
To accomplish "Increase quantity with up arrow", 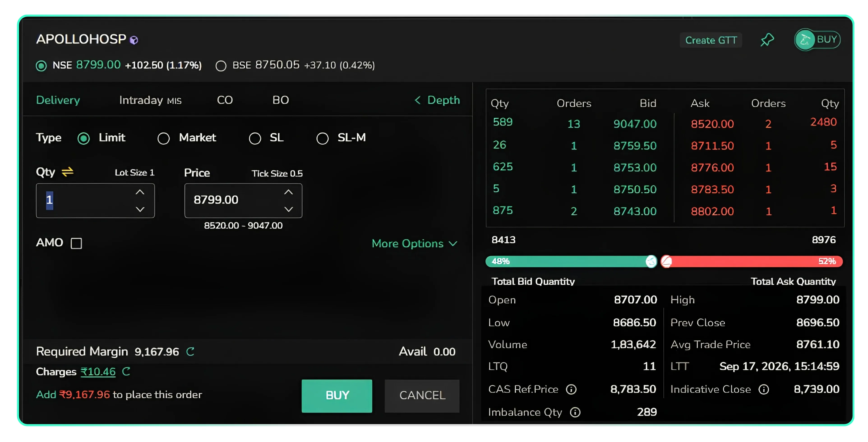I will (140, 192).
